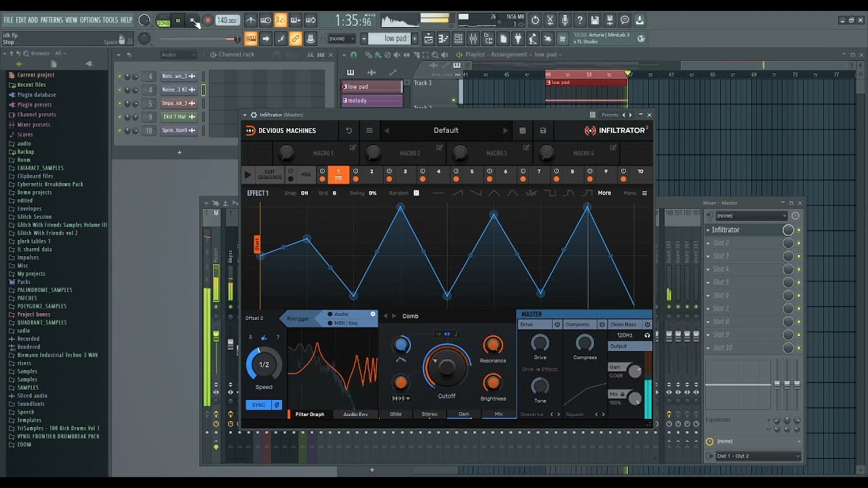Click the undo history toolbar icon
The image size is (868, 488).
click(x=535, y=21)
